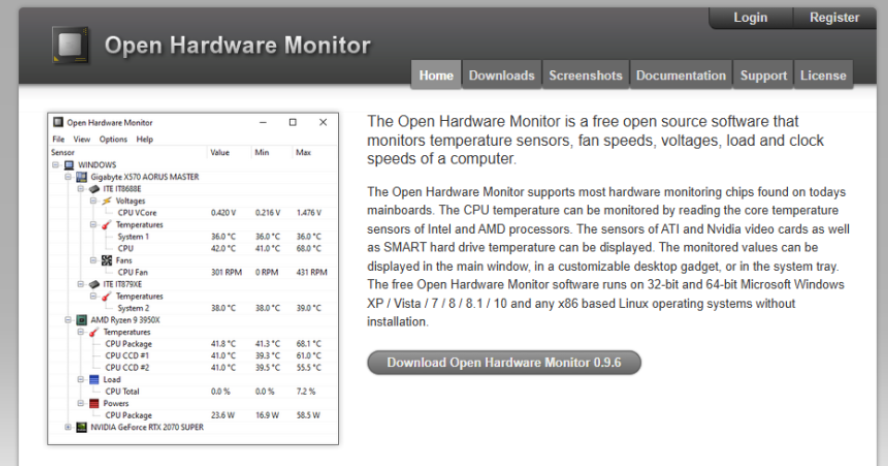This screenshot has width=888, height=466.
Task: Collapse the ITE IT879XE node
Action: pyautogui.click(x=80, y=284)
